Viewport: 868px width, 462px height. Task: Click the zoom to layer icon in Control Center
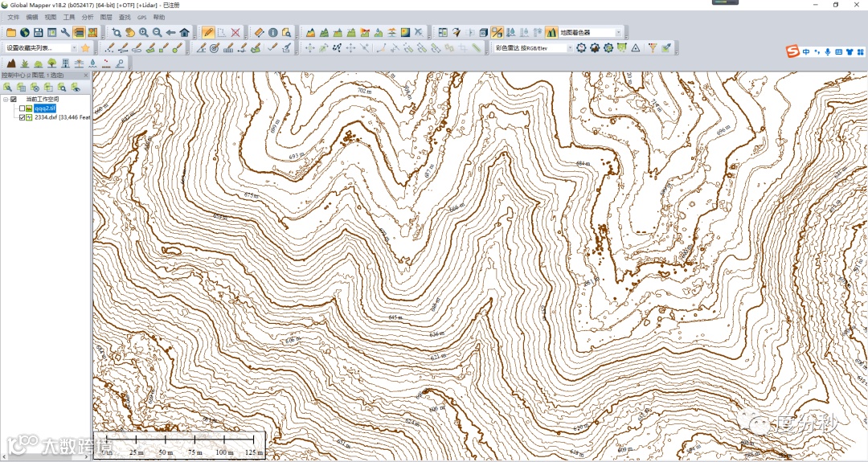coord(62,87)
